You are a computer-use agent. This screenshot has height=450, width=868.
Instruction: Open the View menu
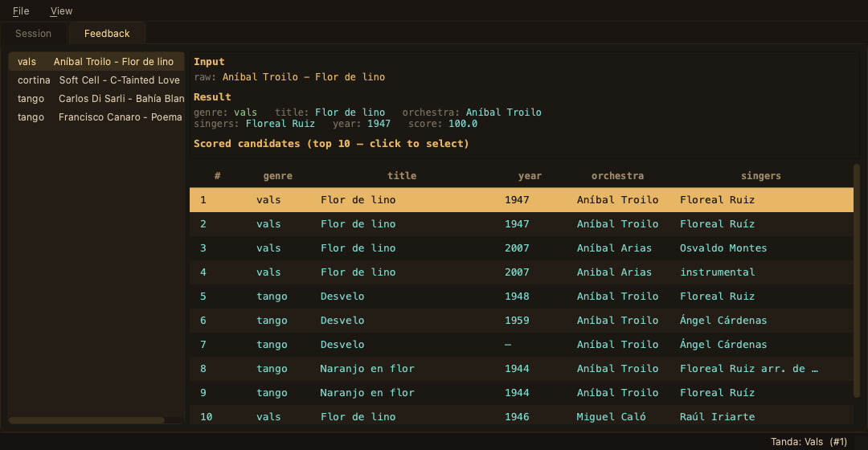click(x=61, y=11)
